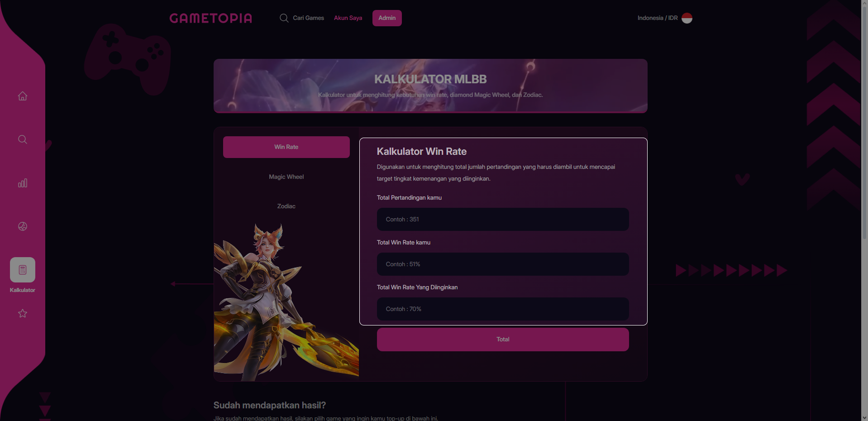Open the Kalkulator calculator icon
The width and height of the screenshot is (868, 421).
pyautogui.click(x=23, y=270)
